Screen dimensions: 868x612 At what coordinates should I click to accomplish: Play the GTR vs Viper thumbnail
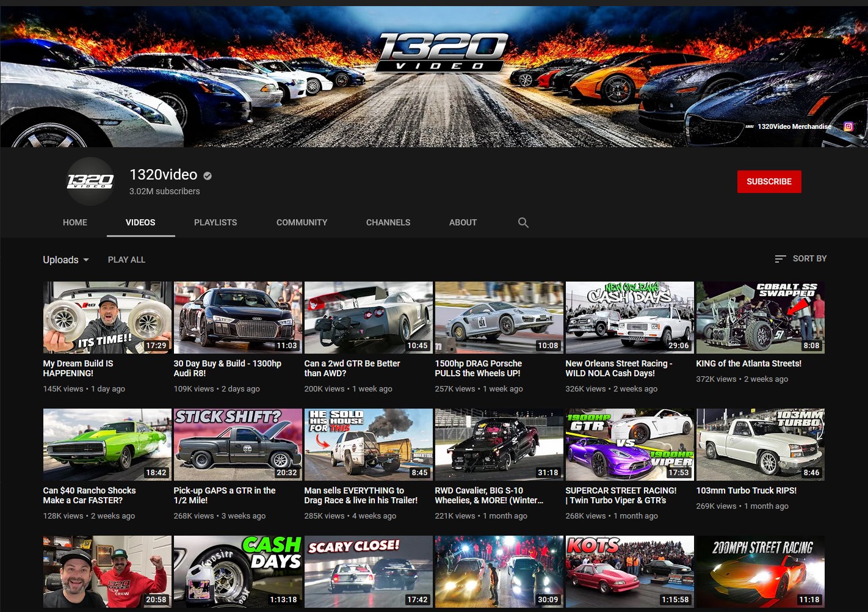[630, 445]
